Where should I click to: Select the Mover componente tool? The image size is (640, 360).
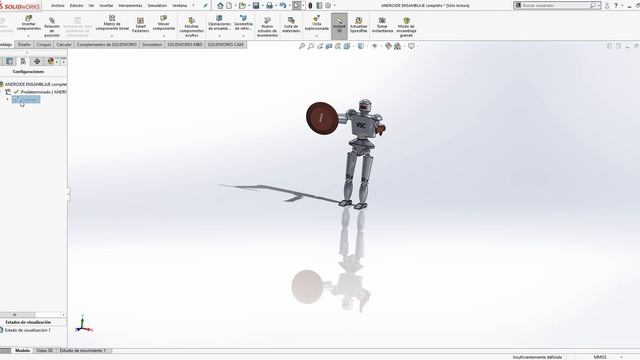164,23
